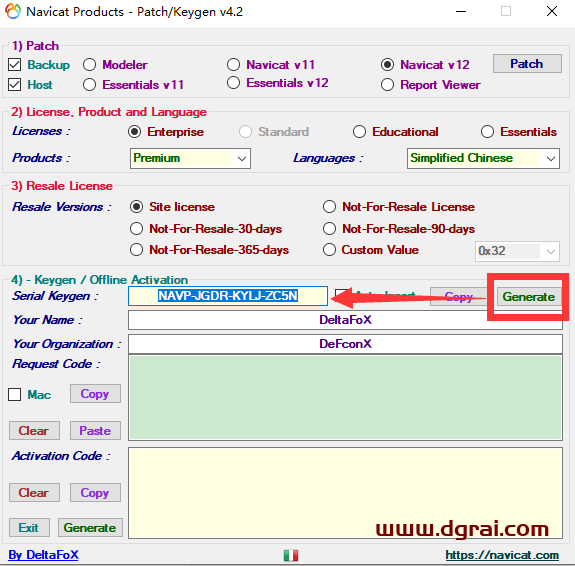Click inside the green Request Code box
This screenshot has width=575, height=566.
click(x=345, y=398)
